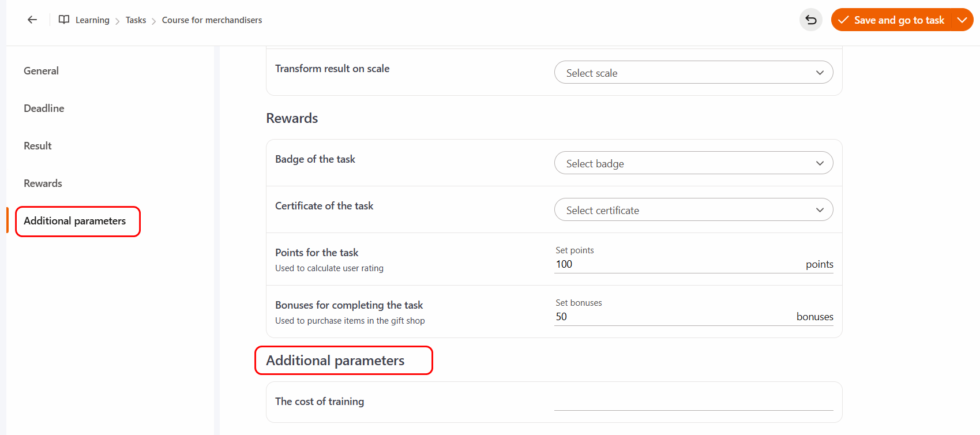
Task: Click the checkmark icon on Save button
Action: point(843,20)
